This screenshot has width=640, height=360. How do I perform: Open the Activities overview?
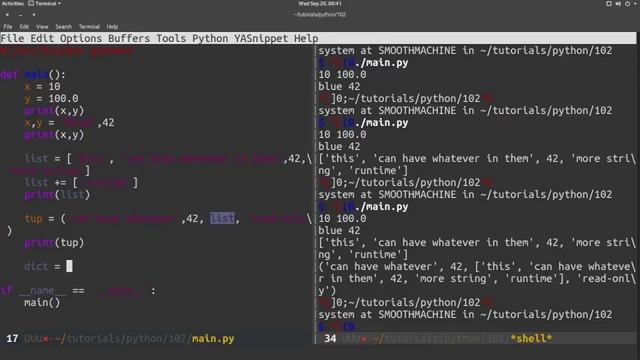[x=13, y=4]
